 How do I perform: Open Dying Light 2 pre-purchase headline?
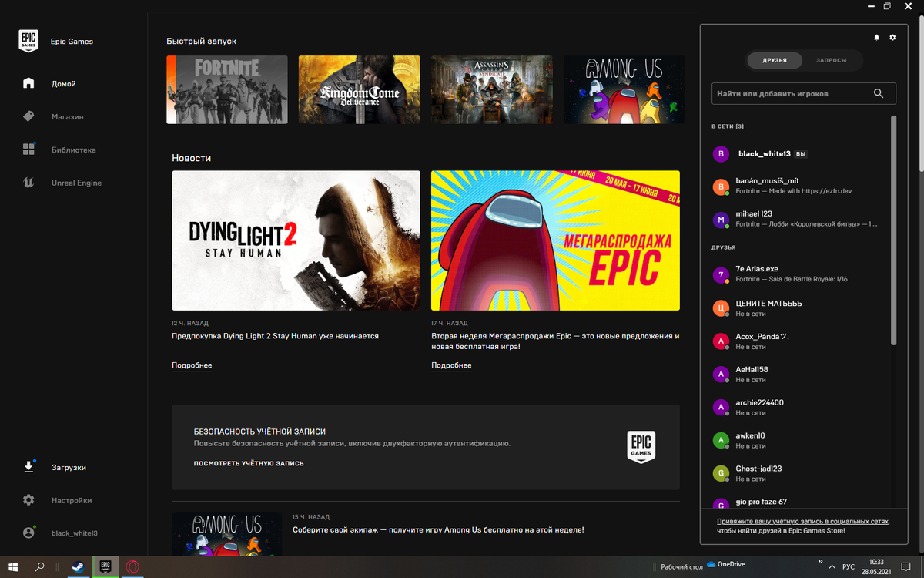[275, 336]
